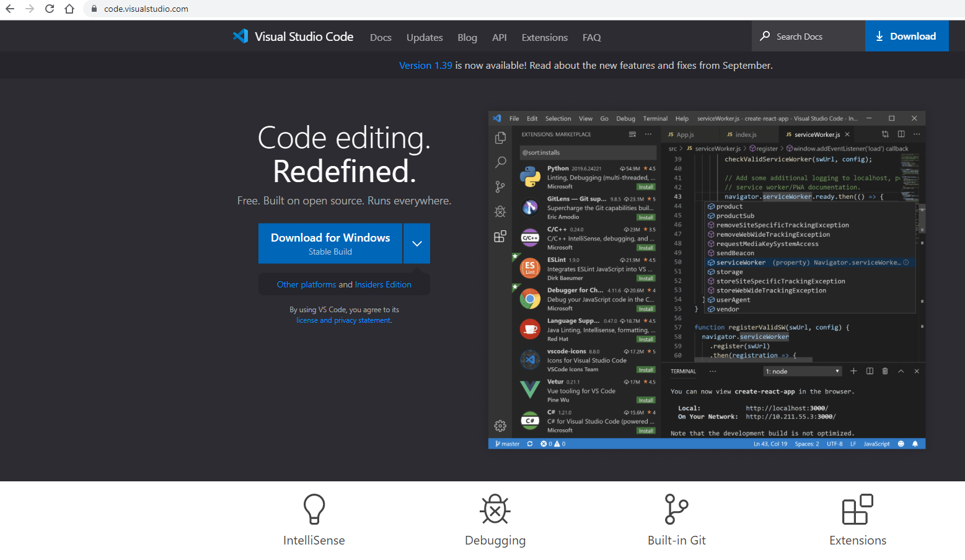The image size is (965, 560).
Task: Click the split editor icon above the editor
Action: click(901, 134)
